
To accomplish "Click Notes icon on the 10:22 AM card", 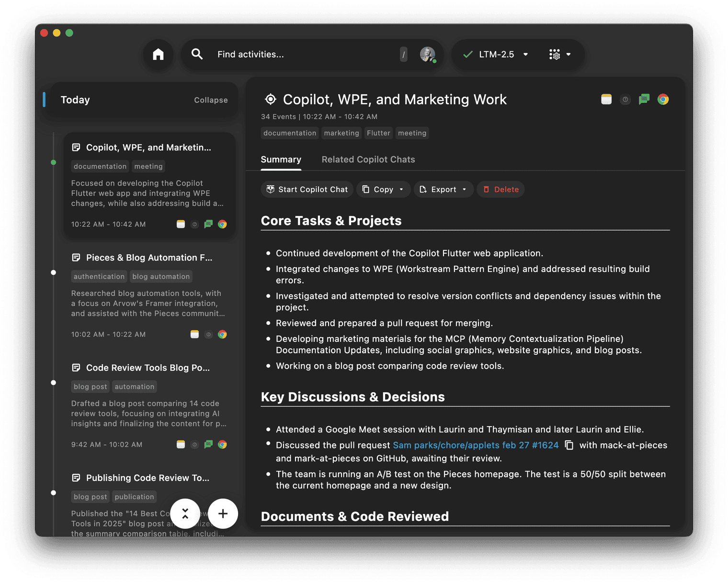I will 181,224.
